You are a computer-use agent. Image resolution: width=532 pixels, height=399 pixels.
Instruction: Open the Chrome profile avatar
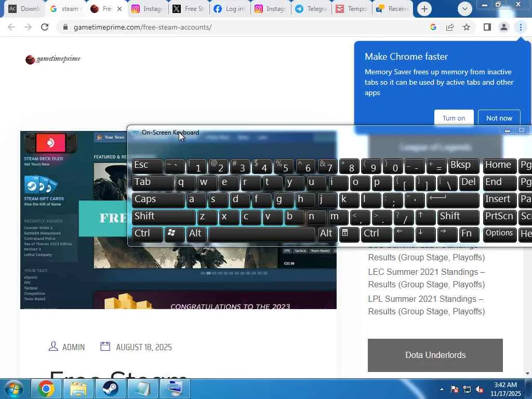coord(504,27)
